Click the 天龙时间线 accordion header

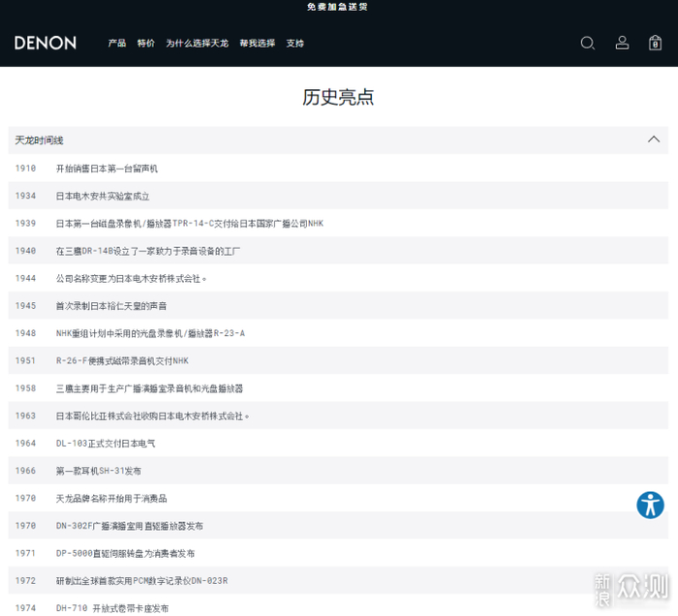(338, 140)
